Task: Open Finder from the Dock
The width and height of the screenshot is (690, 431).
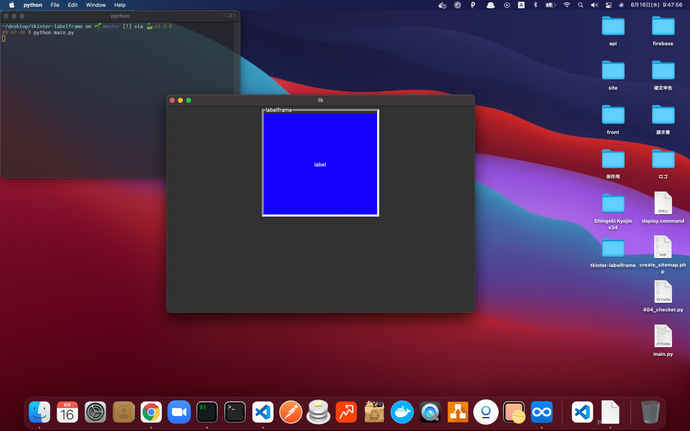Action: click(x=39, y=413)
